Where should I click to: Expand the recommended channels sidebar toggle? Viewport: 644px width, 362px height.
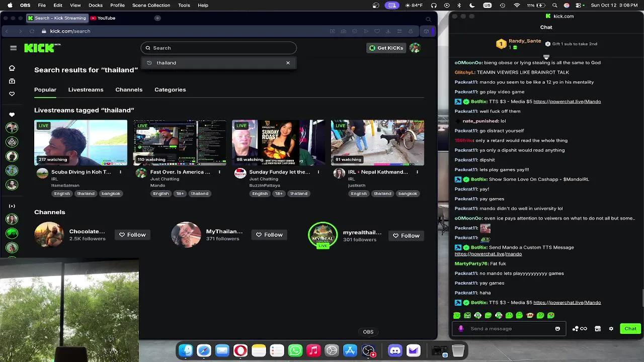tap(12, 206)
